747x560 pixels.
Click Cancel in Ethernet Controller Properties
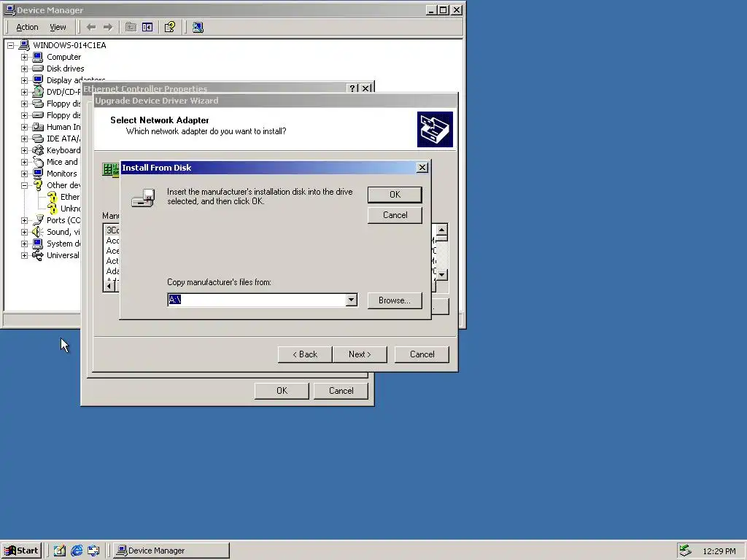(x=341, y=391)
